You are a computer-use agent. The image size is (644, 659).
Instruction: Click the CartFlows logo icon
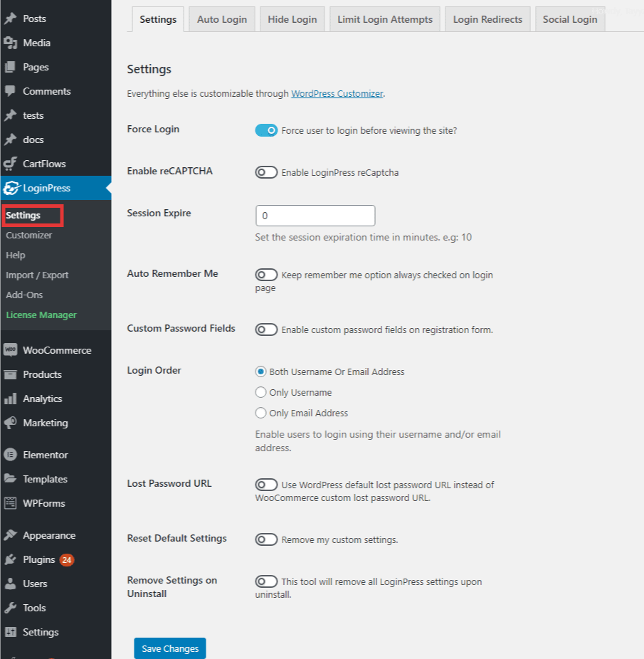tap(10, 164)
